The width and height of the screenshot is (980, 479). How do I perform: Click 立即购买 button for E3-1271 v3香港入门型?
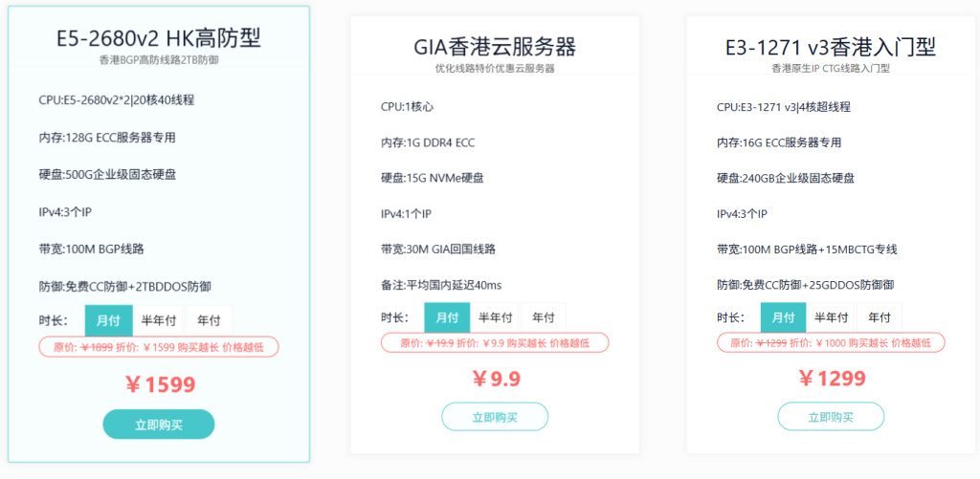point(831,417)
